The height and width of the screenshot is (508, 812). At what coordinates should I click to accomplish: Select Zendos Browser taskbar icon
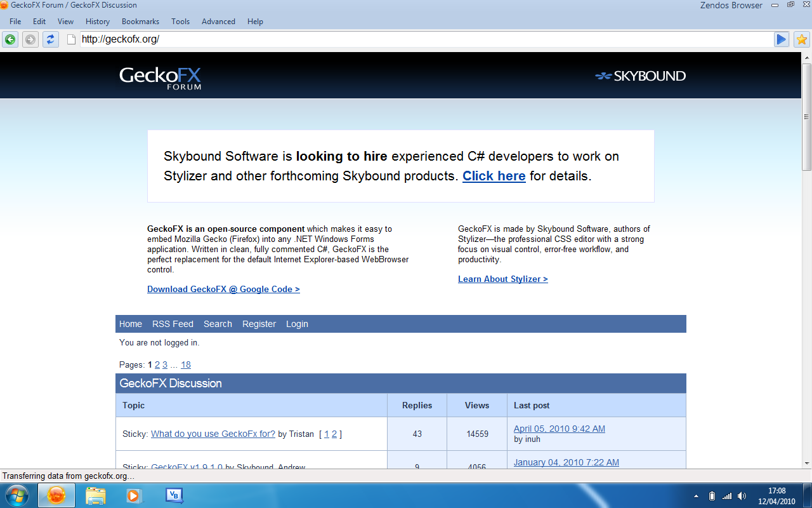[x=56, y=495]
